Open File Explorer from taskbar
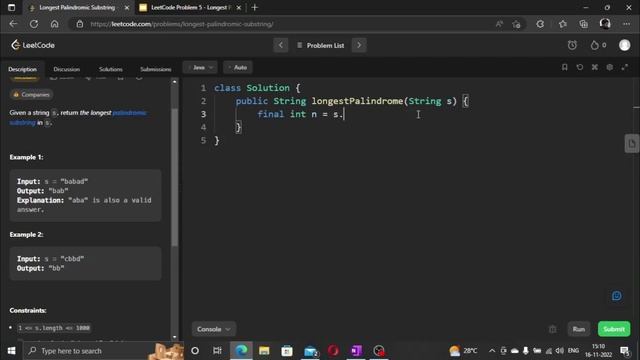This screenshot has width=640, height=360. pyautogui.click(x=264, y=351)
